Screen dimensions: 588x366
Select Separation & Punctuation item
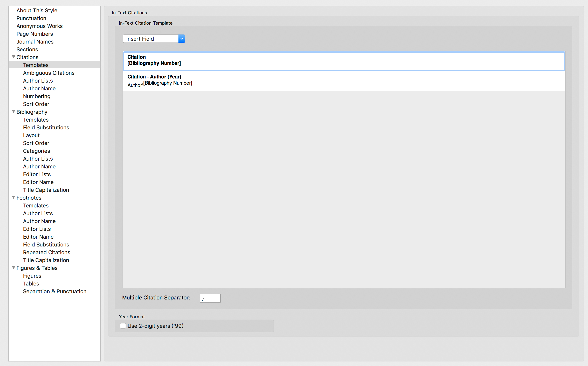[54, 291]
